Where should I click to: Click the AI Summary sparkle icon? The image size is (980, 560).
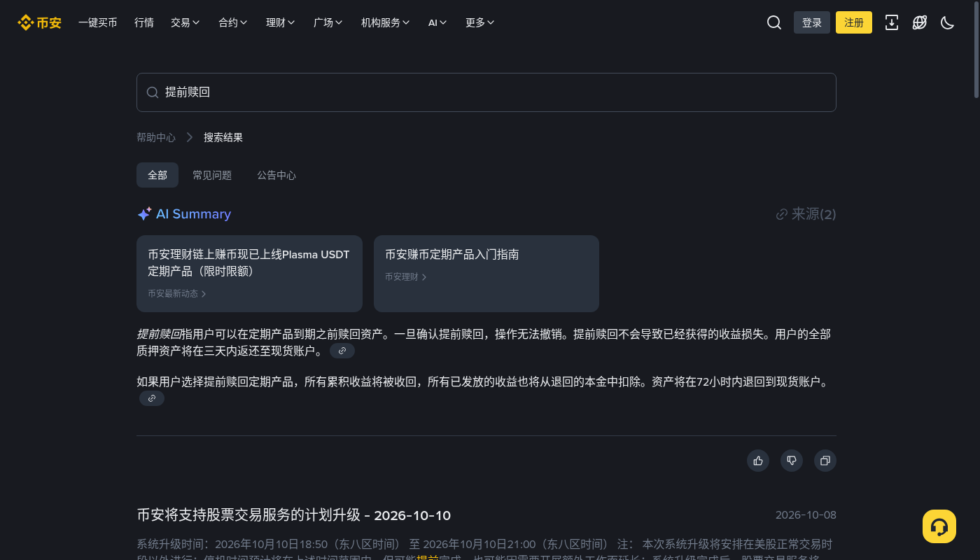click(x=144, y=214)
